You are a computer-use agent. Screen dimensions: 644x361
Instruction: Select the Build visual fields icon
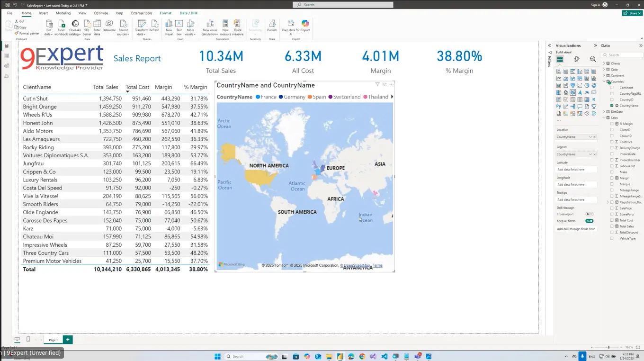560,59
